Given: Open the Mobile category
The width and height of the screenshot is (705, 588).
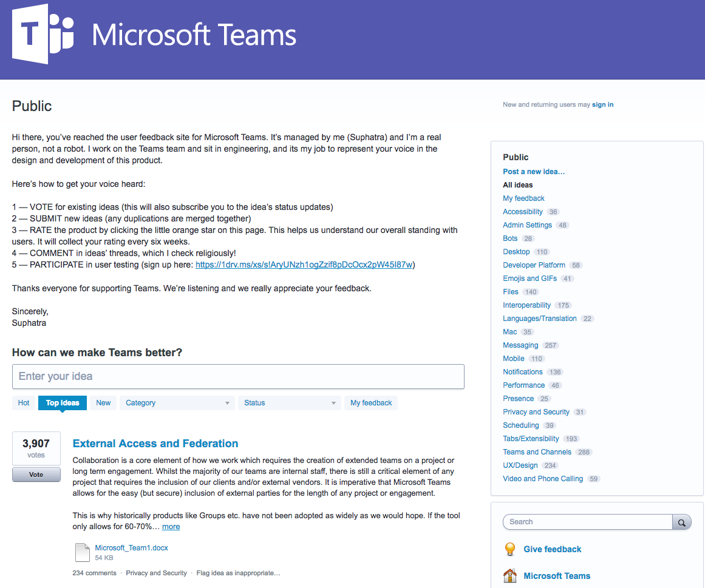Looking at the screenshot, I should click(514, 359).
